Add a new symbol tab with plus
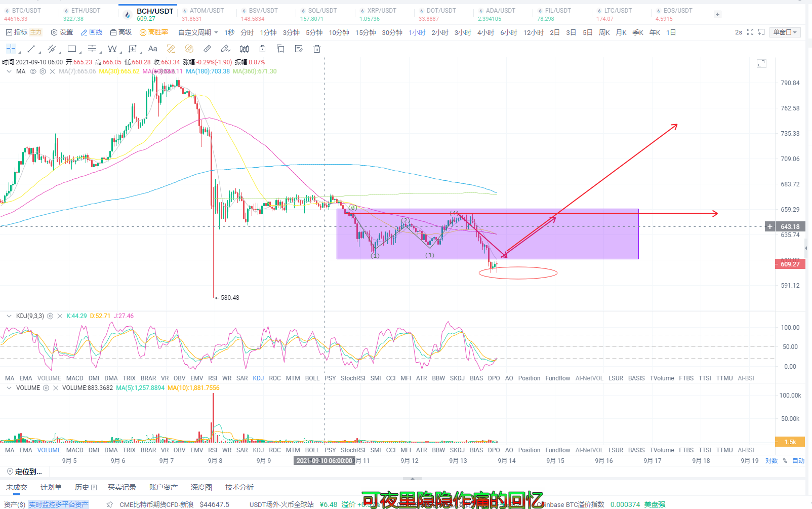Screen dimensions: 812x509 (717, 15)
